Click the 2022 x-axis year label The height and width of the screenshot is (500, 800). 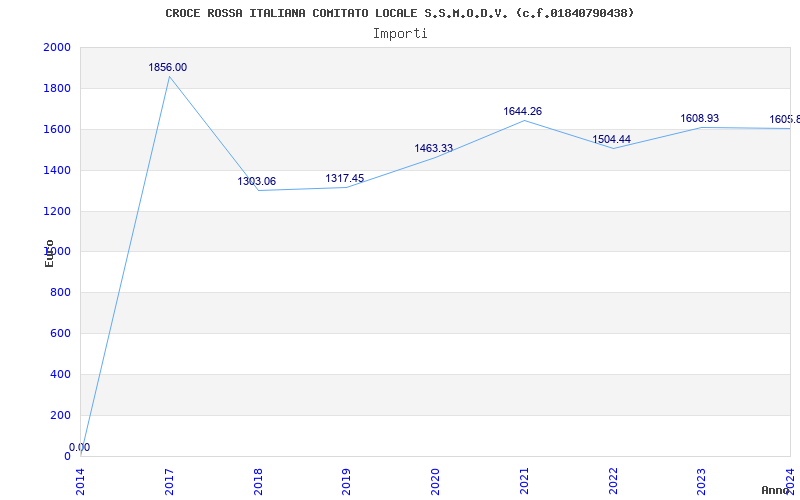tap(613, 482)
